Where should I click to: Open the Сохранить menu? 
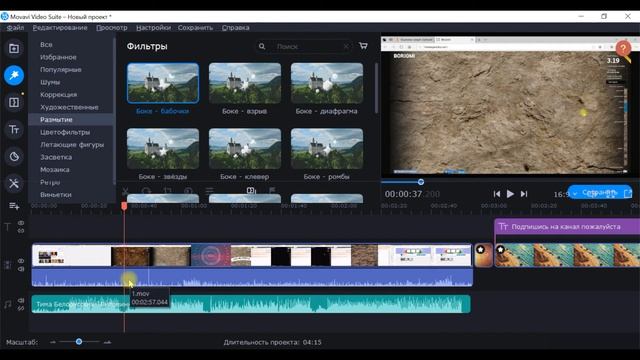click(x=196, y=28)
